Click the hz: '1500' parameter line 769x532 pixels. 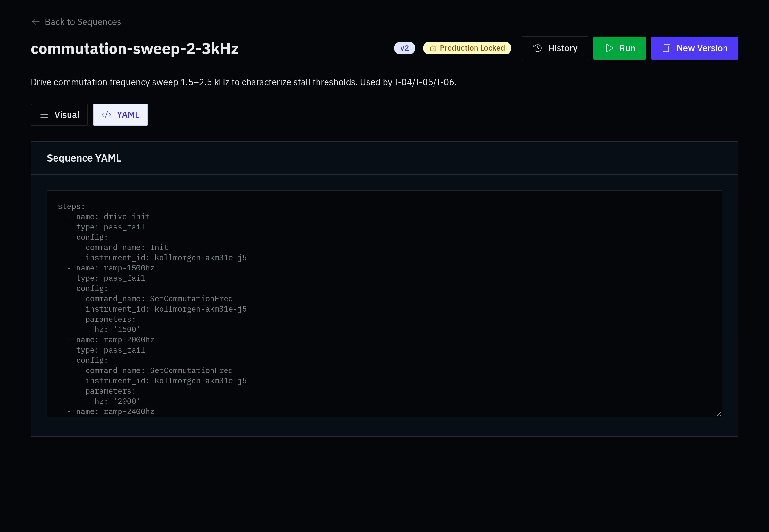click(x=117, y=330)
